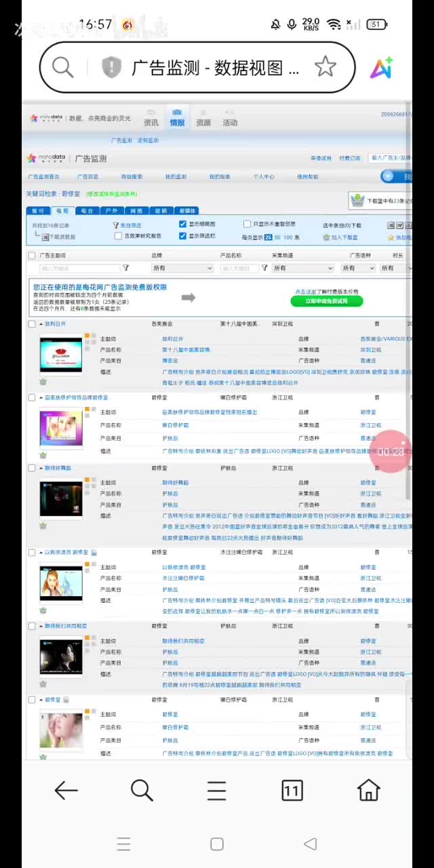Check the box for 以我很漂亮 row
The width and height of the screenshot is (434, 868).
(x=31, y=553)
